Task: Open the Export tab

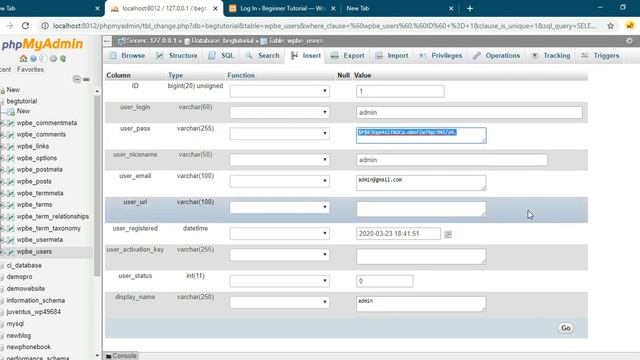Action: point(348,56)
